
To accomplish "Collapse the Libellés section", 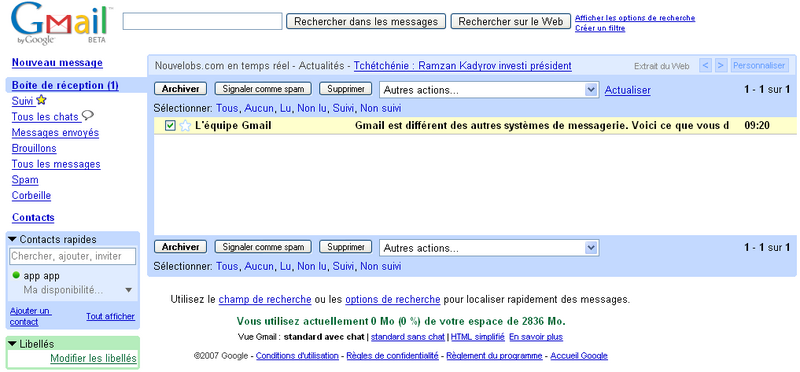I will 12,344.
